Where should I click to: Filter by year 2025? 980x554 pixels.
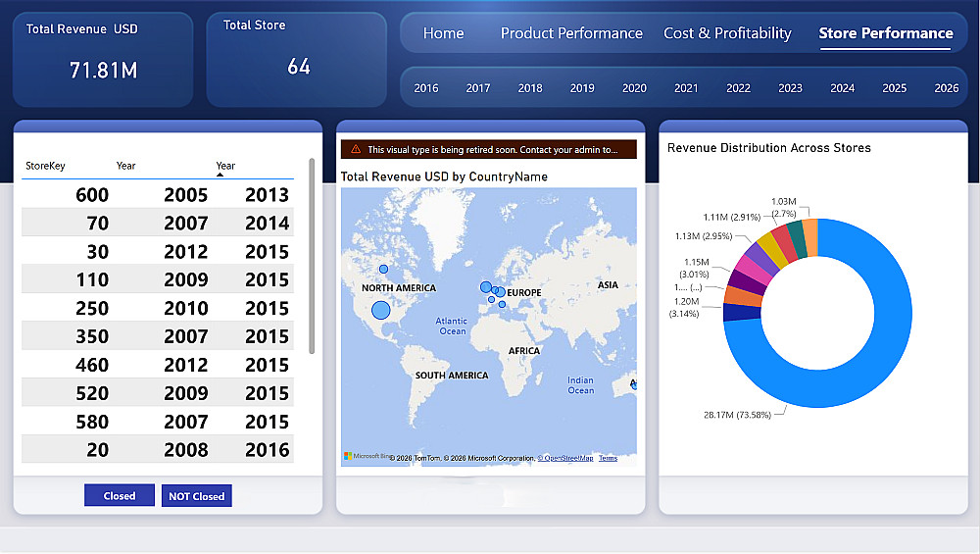[x=895, y=88]
